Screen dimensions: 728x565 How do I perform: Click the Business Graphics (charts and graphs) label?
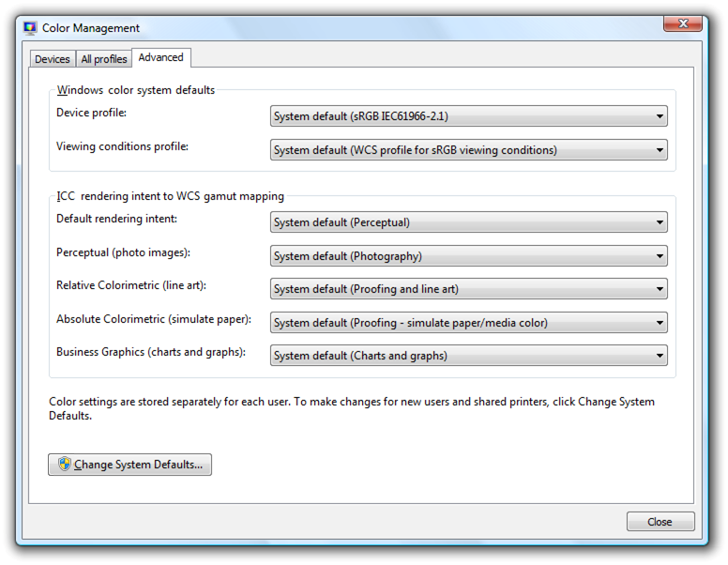click(151, 352)
